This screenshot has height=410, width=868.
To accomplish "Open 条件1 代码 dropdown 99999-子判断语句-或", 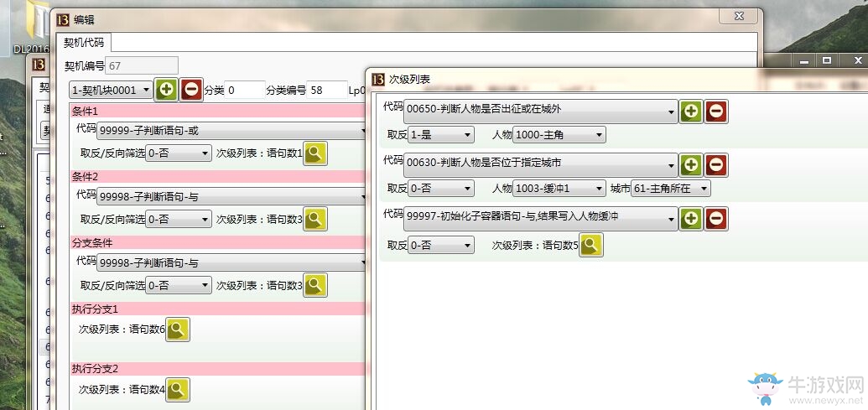I will pos(232,131).
